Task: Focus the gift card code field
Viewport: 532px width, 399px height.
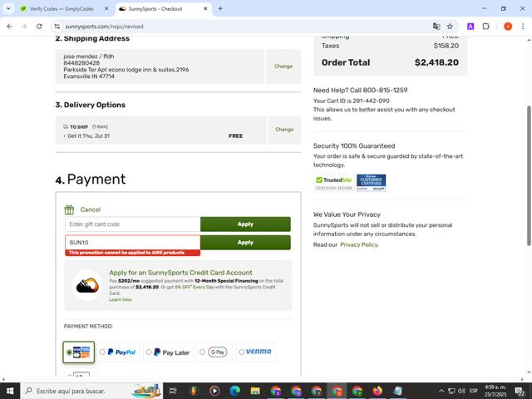Action: point(133,224)
